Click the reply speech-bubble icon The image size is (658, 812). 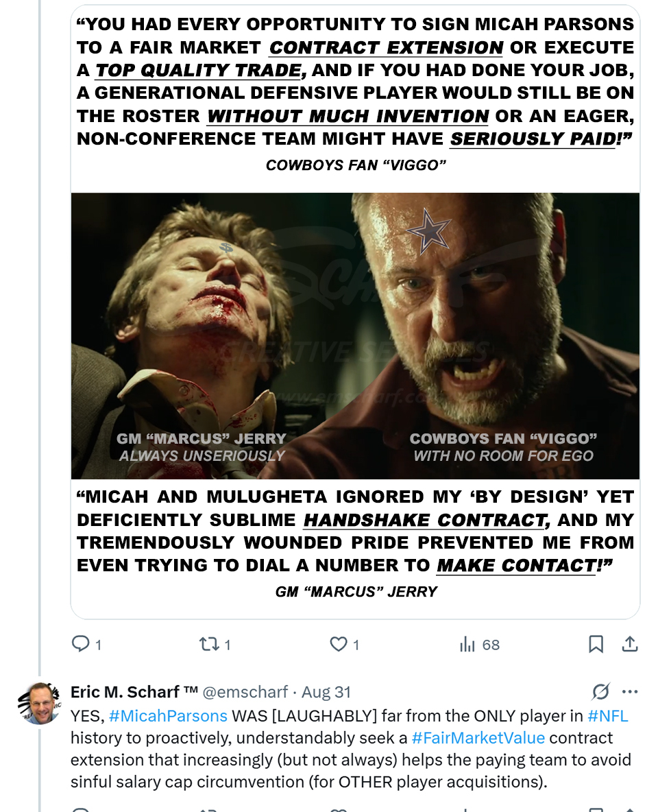tap(81, 644)
